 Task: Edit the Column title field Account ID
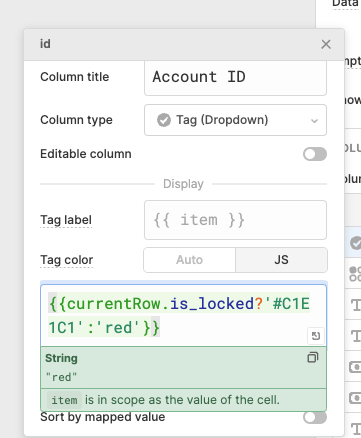235,78
